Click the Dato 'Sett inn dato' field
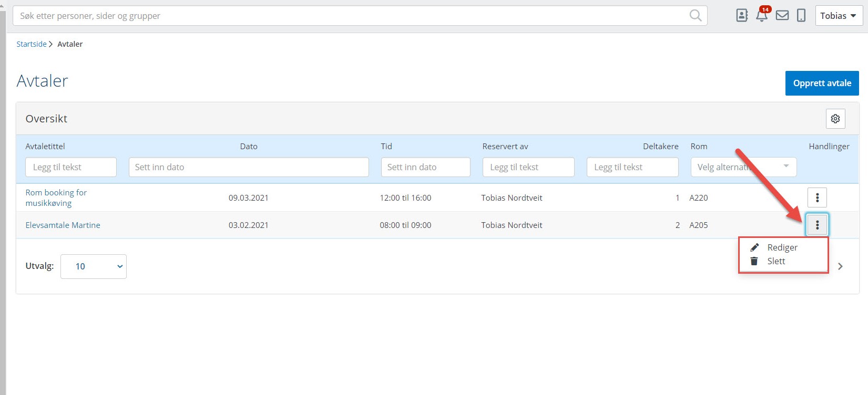 point(249,167)
